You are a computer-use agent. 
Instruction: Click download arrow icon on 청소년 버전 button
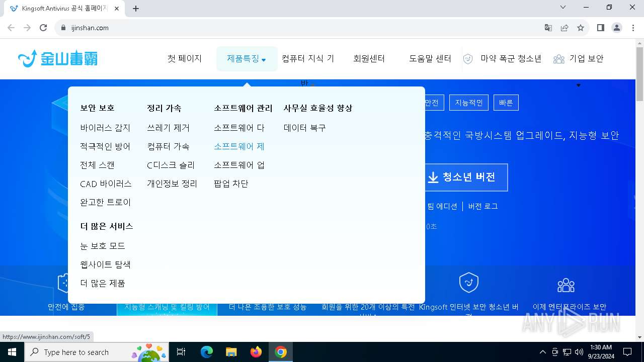(x=433, y=177)
